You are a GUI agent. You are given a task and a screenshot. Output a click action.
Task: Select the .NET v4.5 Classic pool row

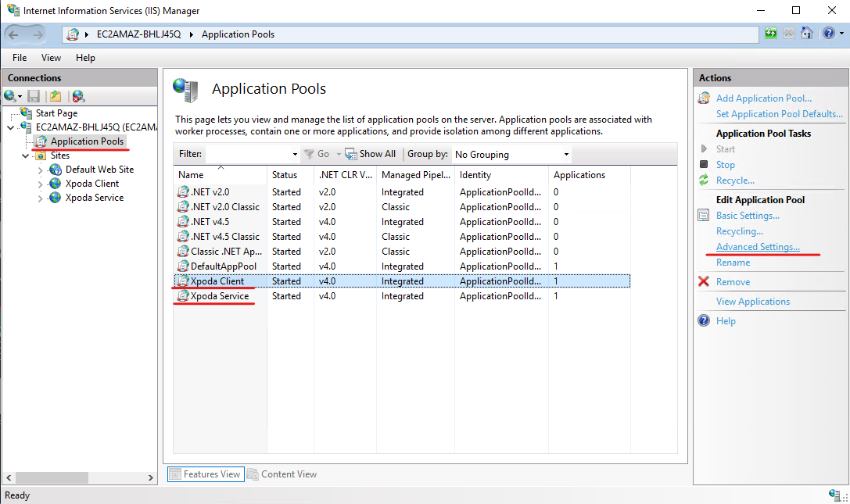click(x=402, y=237)
